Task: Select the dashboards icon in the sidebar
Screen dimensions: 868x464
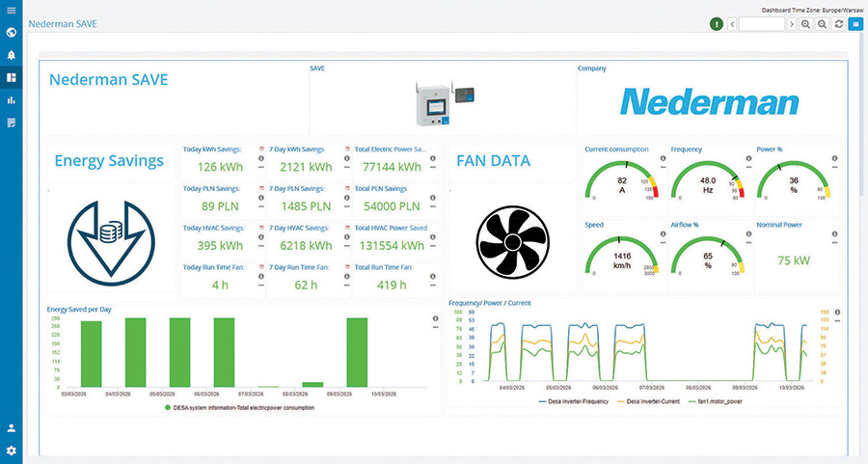Action: [x=11, y=77]
